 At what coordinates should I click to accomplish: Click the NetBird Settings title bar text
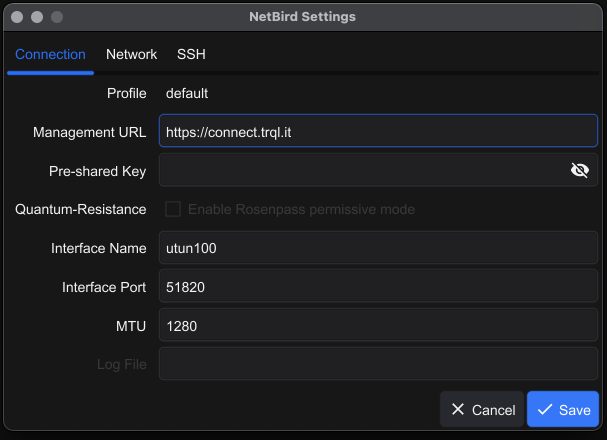pos(302,17)
